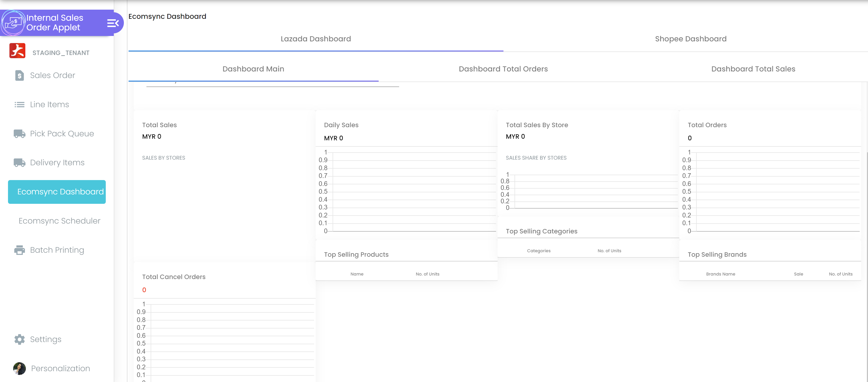The image size is (868, 382).
Task: Click the Batch Printing printer icon
Action: [x=20, y=250]
